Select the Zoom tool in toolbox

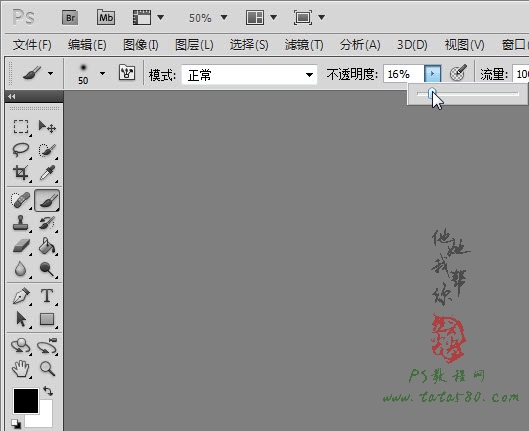tap(47, 368)
